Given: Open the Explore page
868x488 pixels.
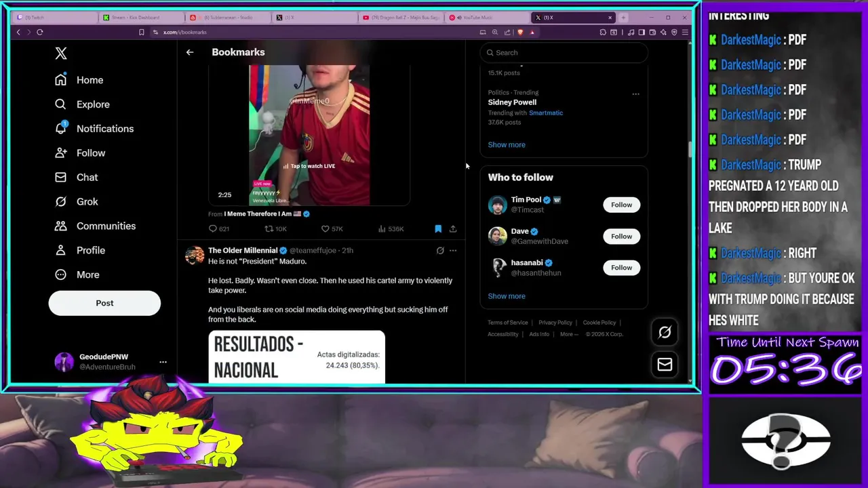Looking at the screenshot, I should pyautogui.click(x=82, y=104).
